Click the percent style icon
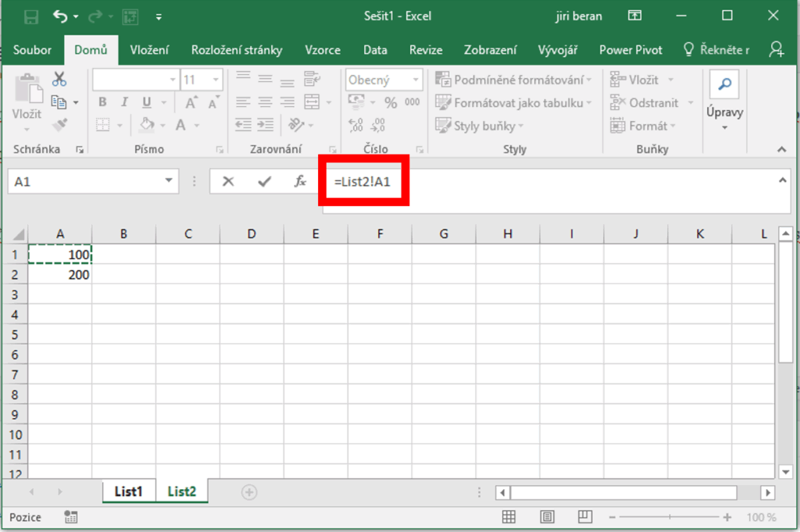 coord(391,103)
